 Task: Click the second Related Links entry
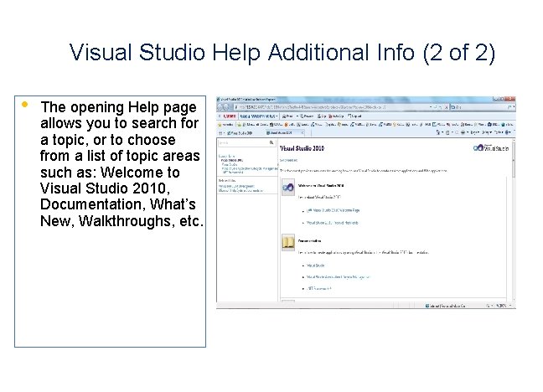[x=240, y=190]
